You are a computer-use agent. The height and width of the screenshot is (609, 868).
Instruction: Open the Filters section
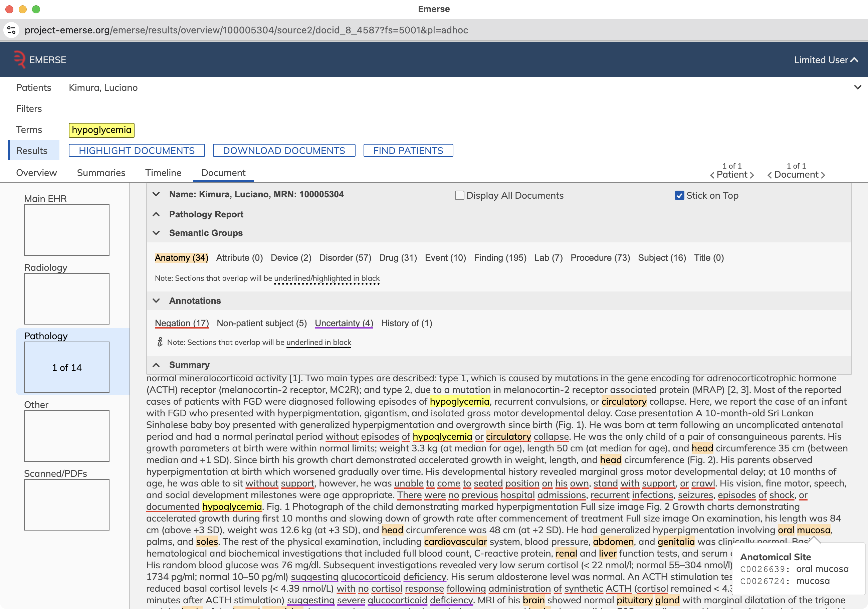pos(29,109)
